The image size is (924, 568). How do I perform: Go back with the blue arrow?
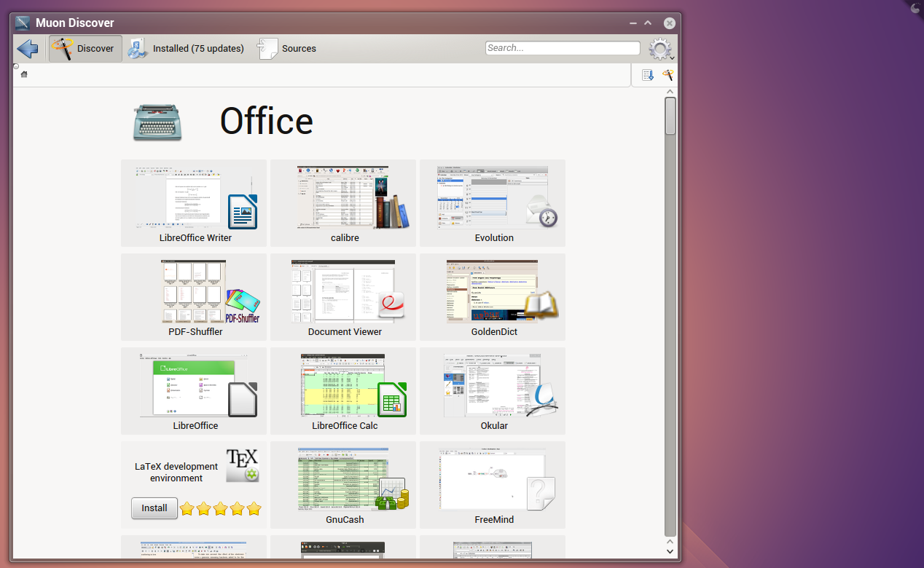(28, 49)
